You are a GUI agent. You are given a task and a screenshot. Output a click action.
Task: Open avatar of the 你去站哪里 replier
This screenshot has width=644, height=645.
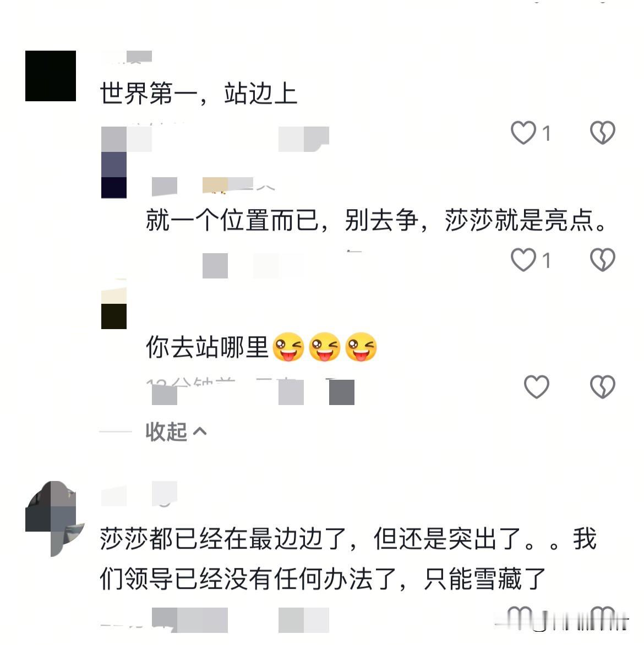[x=113, y=304]
